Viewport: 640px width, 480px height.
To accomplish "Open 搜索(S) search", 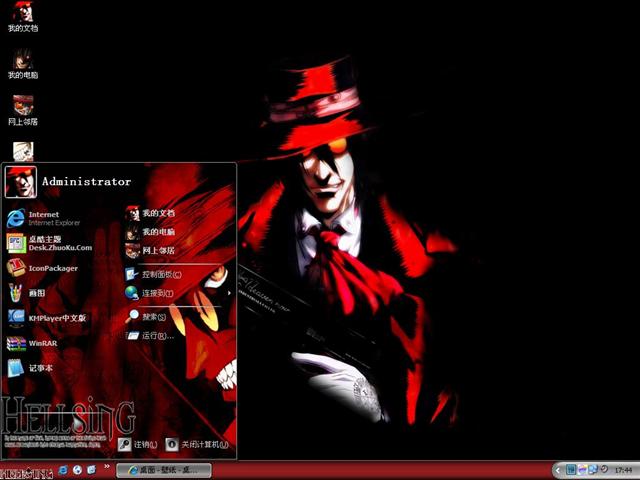I will point(147,317).
